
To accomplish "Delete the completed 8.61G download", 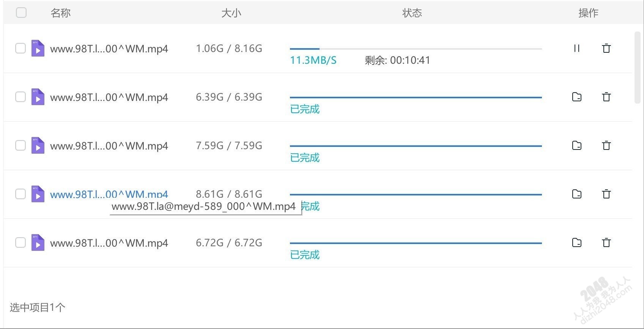I will (606, 194).
